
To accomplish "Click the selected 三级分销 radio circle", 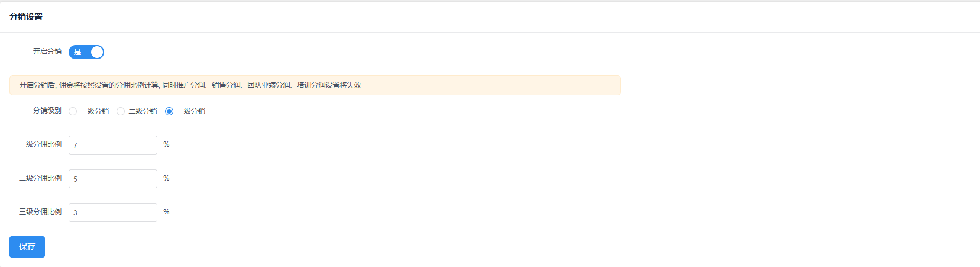I will coord(169,111).
